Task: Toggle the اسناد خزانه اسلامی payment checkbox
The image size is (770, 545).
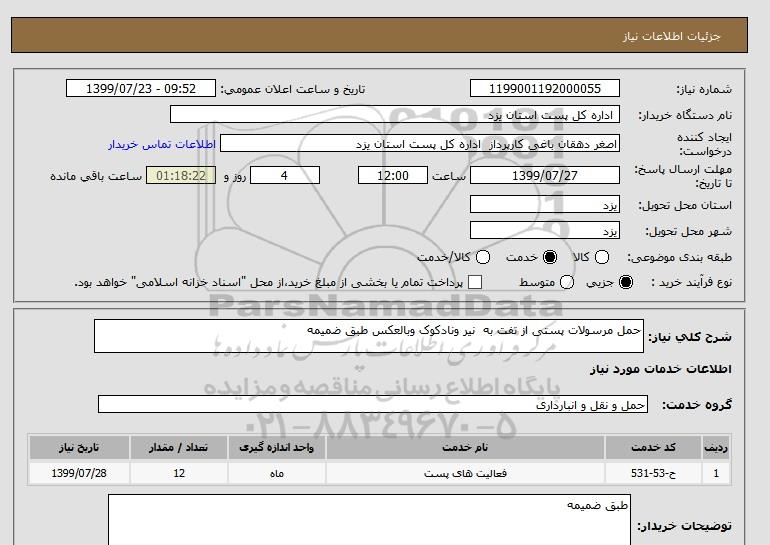Action: point(475,282)
